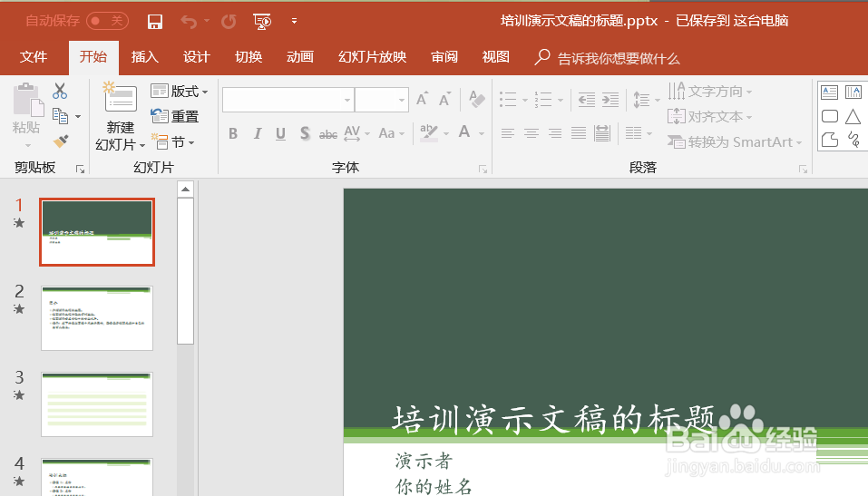
Task: Click the Add or Remove Columns icon
Action: click(634, 133)
